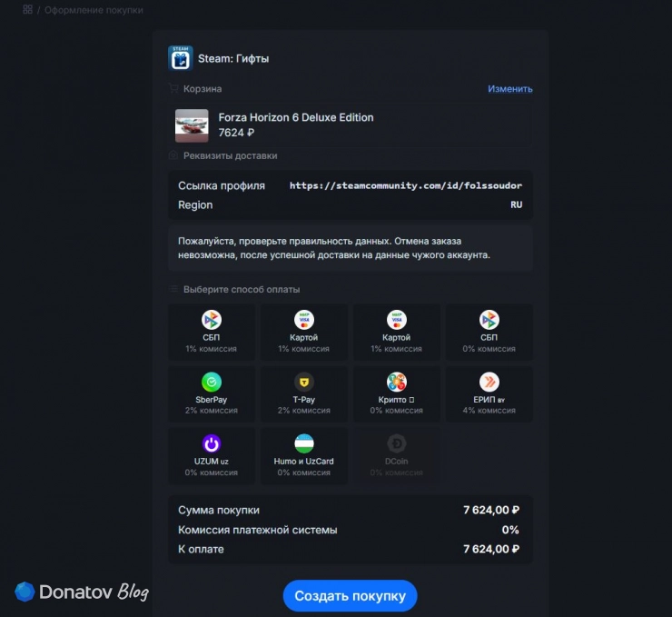The height and width of the screenshot is (617, 672).
Task: Click the list icon beside Выберите способ оплаты
Action: click(x=173, y=289)
